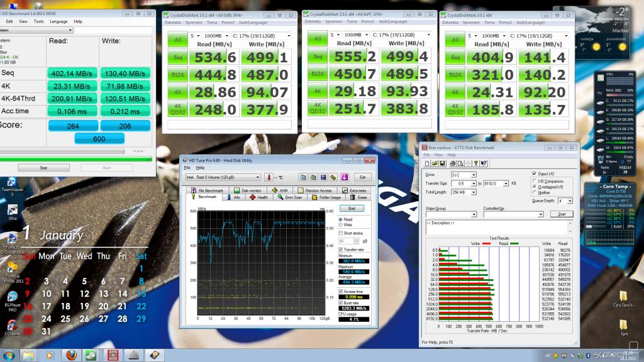The image size is (644, 362).
Task: Click the 402,14 MB/s Seq read value
Action: tap(72, 74)
